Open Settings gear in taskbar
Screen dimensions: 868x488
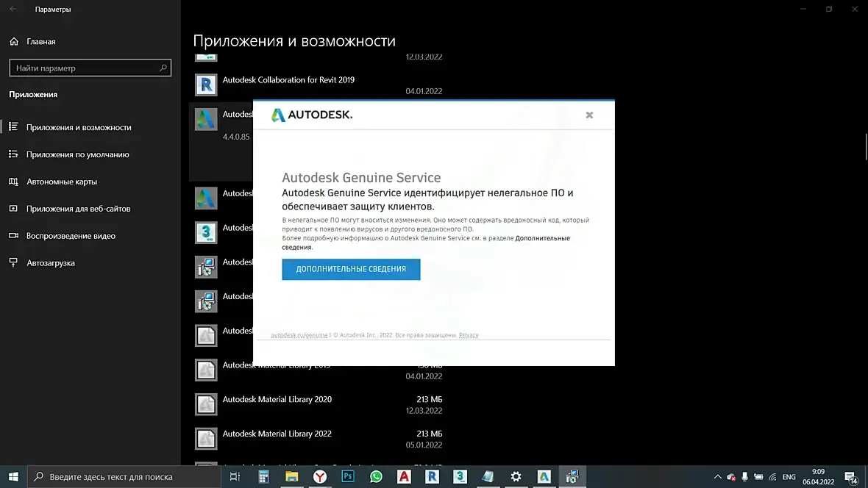516,476
